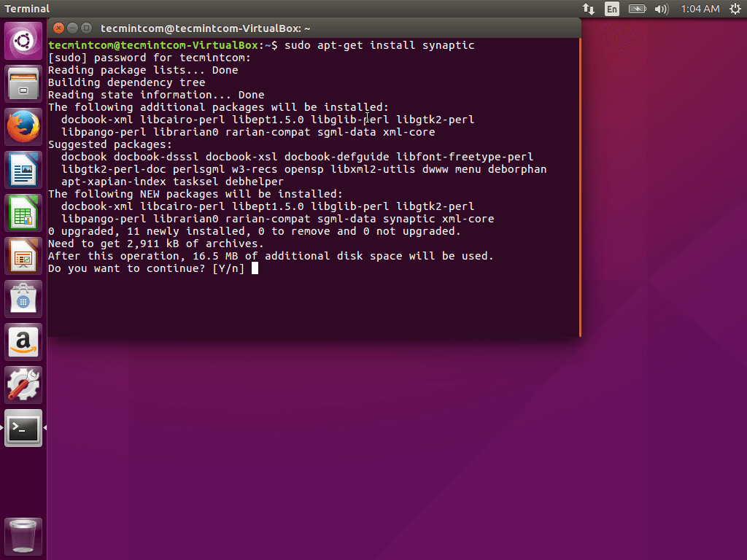Open the keyboard input source menu
747x560 pixels.
[611, 9]
